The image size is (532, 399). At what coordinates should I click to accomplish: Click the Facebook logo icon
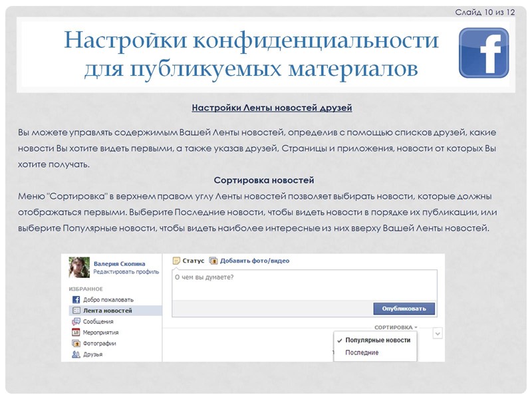484,53
